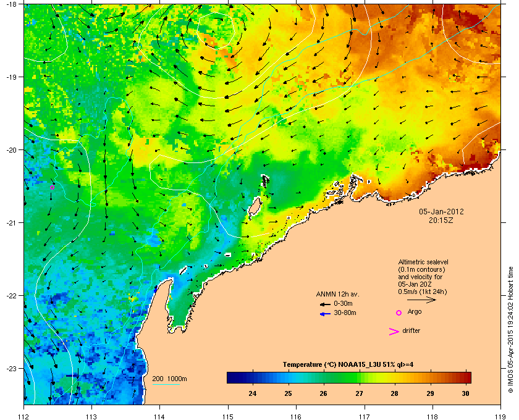The width and height of the screenshot is (519, 420).
Task: Click the '114' longitude axis label
Action: (x=159, y=417)
